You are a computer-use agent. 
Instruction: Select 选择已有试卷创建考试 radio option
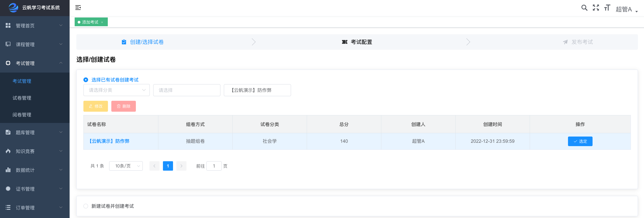pos(86,80)
